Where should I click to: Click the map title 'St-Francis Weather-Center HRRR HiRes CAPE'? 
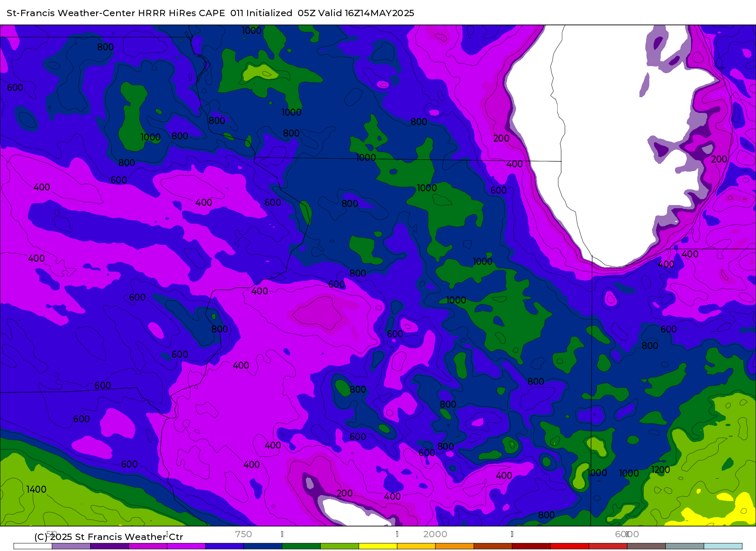pos(116,13)
